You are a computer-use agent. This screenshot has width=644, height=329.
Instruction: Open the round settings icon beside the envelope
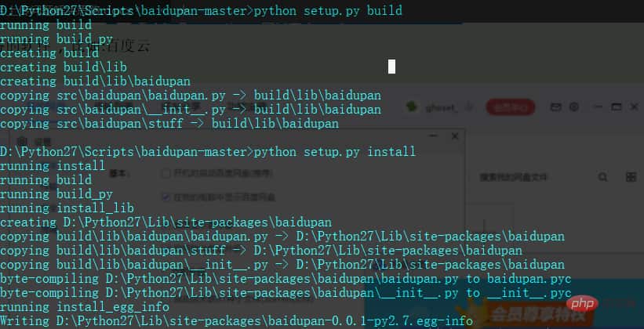(x=573, y=107)
